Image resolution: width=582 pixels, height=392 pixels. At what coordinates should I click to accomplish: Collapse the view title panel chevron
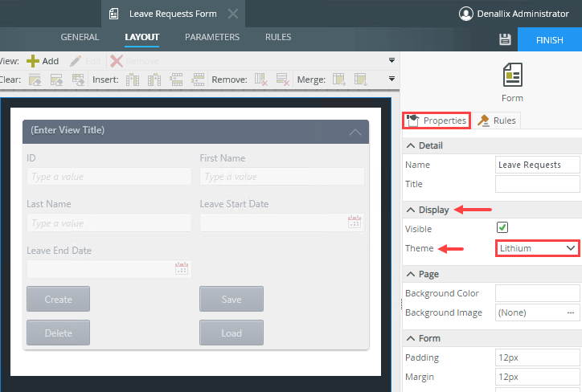tap(355, 132)
